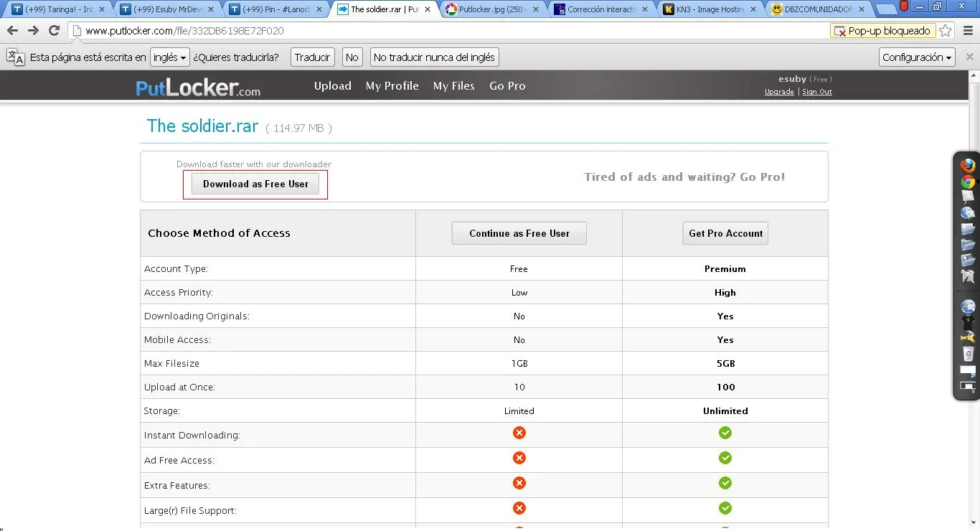Click the black t-shirt icon in the dock
This screenshot has width=980, height=531.
[968, 323]
